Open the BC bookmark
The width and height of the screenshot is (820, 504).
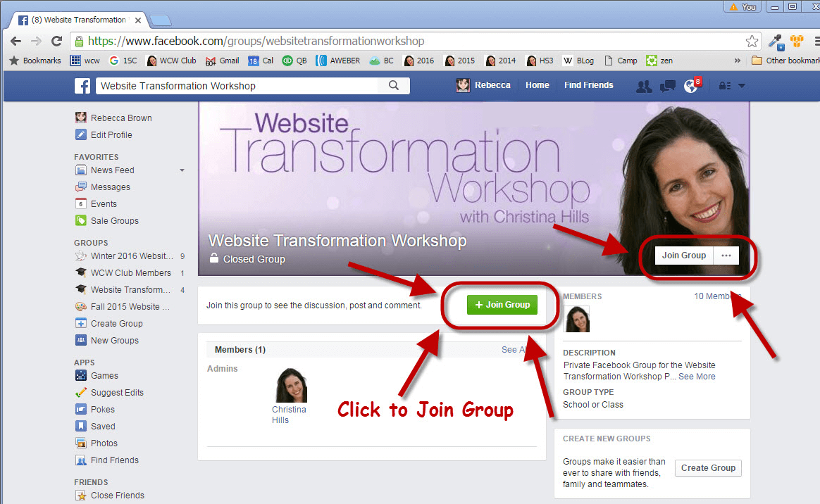381,61
